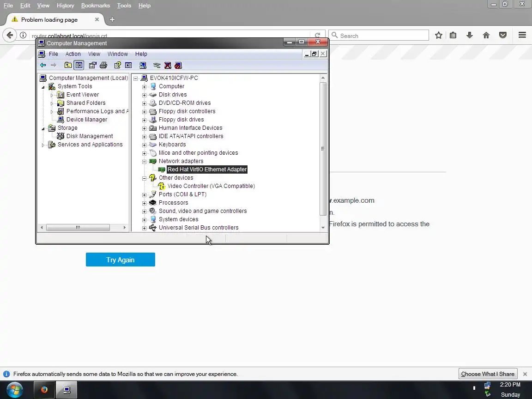The height and width of the screenshot is (399, 532).
Task: Select Human Interface Devices item
Action: [x=190, y=128]
